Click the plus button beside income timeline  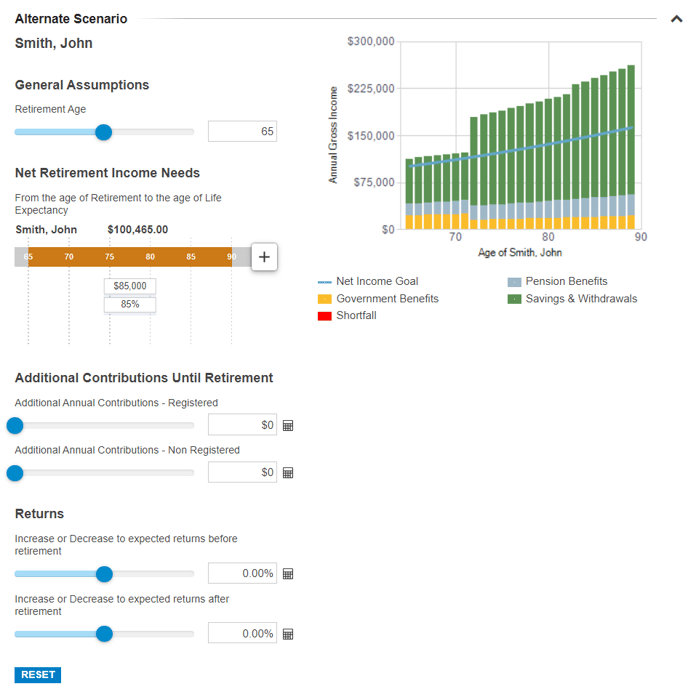tap(264, 257)
